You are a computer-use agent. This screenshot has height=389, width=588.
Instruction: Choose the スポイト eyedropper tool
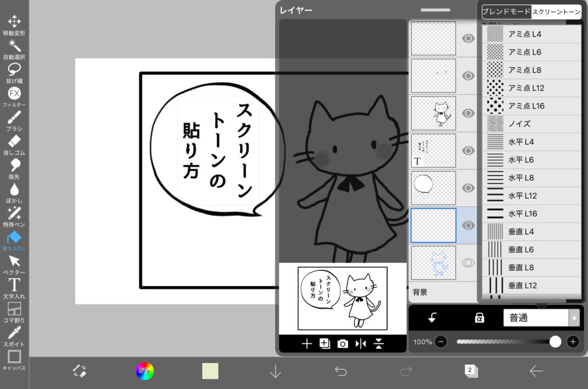[x=14, y=334]
